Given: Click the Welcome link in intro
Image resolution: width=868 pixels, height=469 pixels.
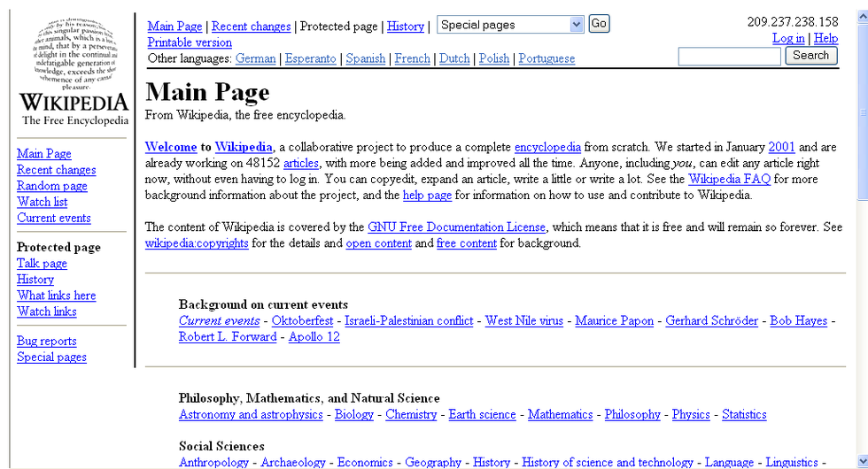Looking at the screenshot, I should (x=170, y=147).
